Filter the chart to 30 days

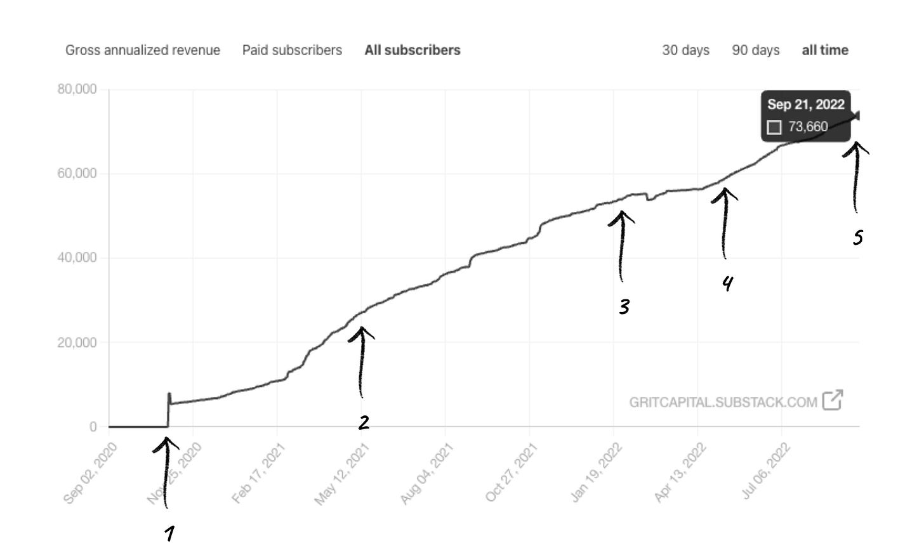pyautogui.click(x=685, y=49)
